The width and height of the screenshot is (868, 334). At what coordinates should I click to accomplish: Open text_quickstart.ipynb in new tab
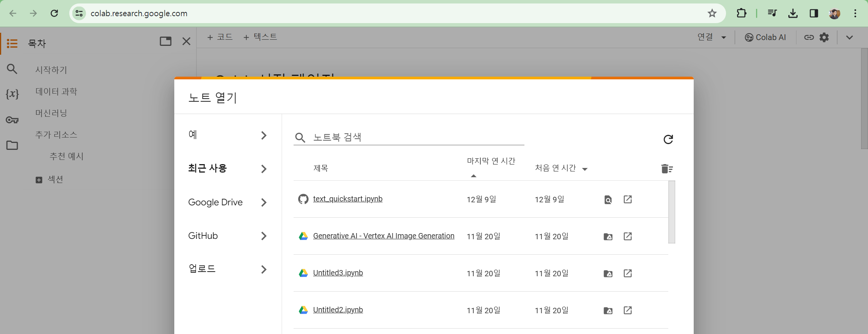pyautogui.click(x=628, y=199)
